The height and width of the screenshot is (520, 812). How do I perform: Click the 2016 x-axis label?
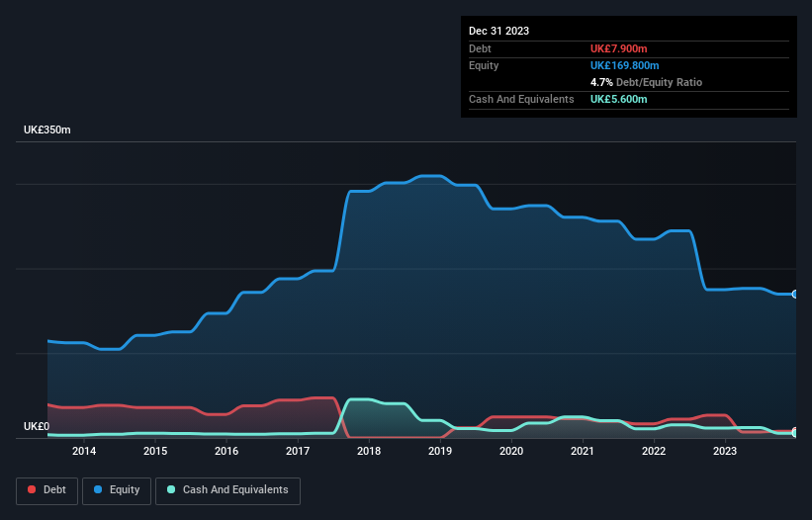click(x=226, y=451)
